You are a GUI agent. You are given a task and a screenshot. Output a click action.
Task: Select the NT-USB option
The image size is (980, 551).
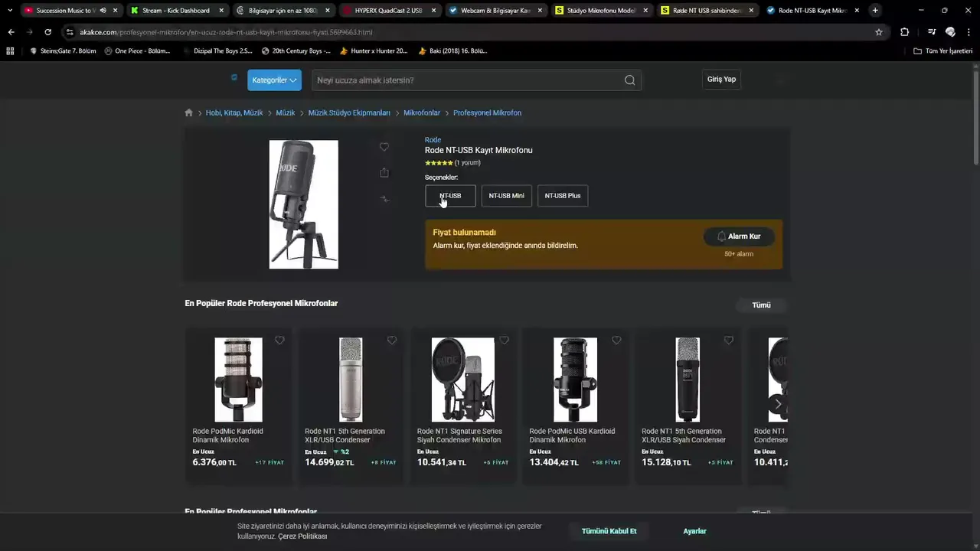(x=450, y=196)
